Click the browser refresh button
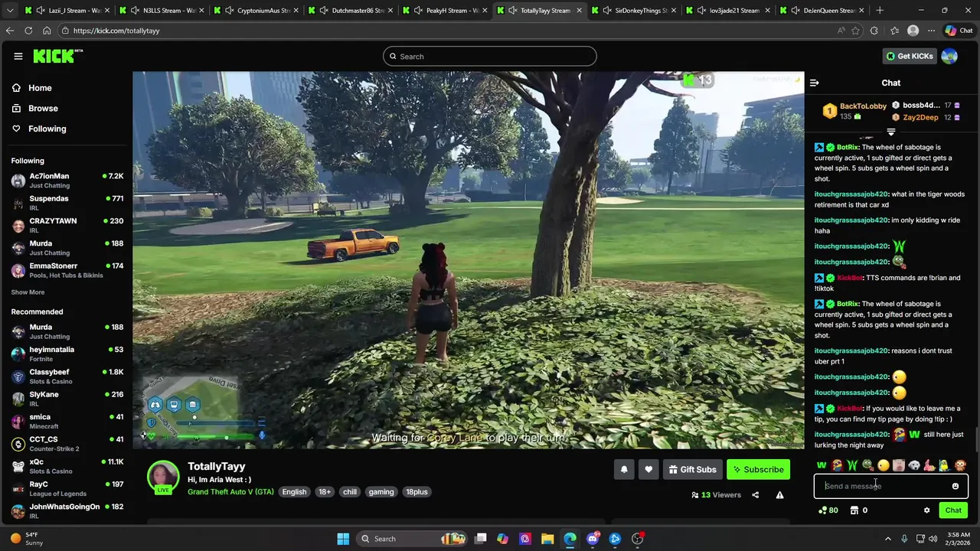Viewport: 980px width, 551px height. (28, 31)
